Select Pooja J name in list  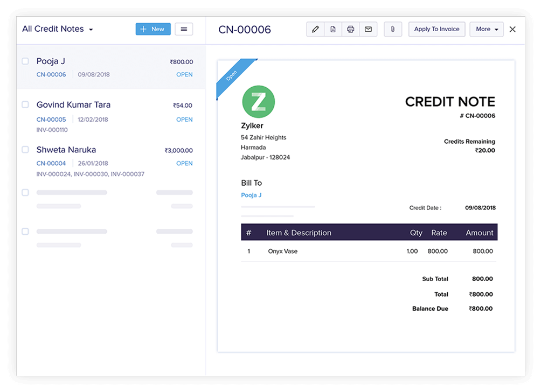click(51, 61)
